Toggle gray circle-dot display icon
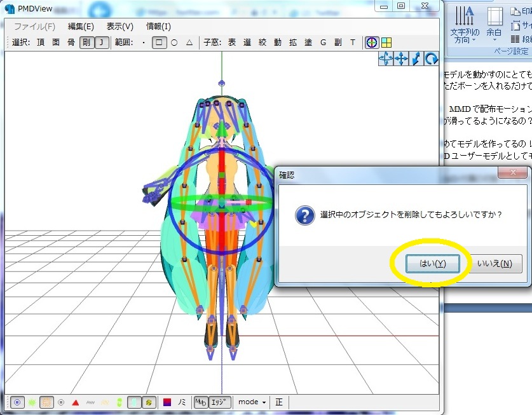Image resolution: width=532 pixels, height=415 pixels. pyautogui.click(x=61, y=402)
